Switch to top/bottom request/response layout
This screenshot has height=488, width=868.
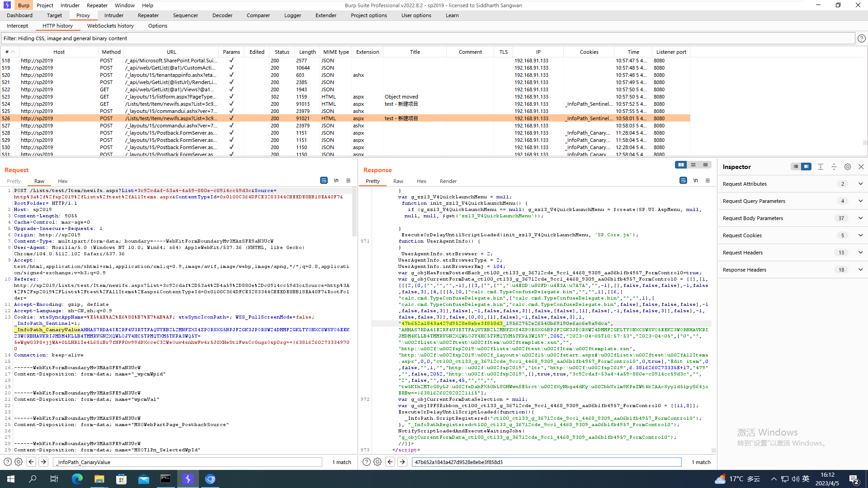(x=693, y=165)
